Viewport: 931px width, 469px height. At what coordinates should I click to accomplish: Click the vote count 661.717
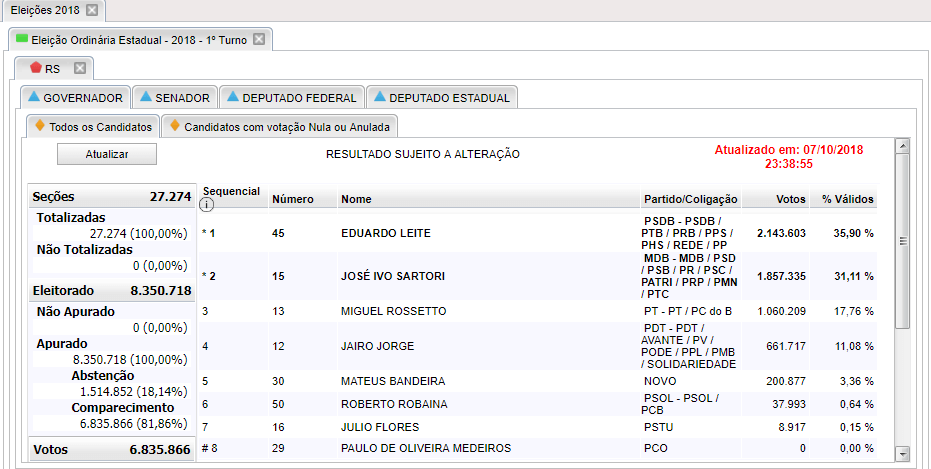(786, 346)
